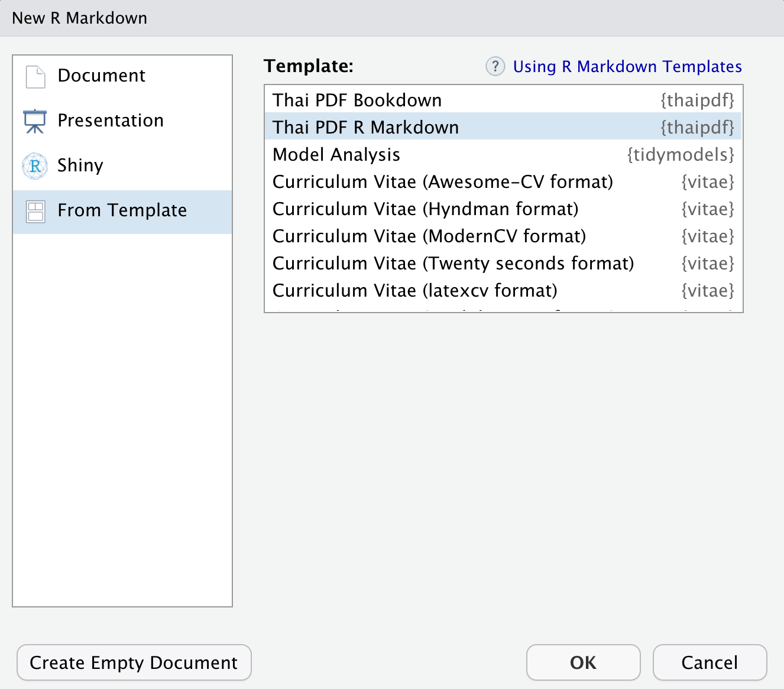This screenshot has height=689, width=784.
Task: Click the Shiny R logo icon
Action: 35,166
